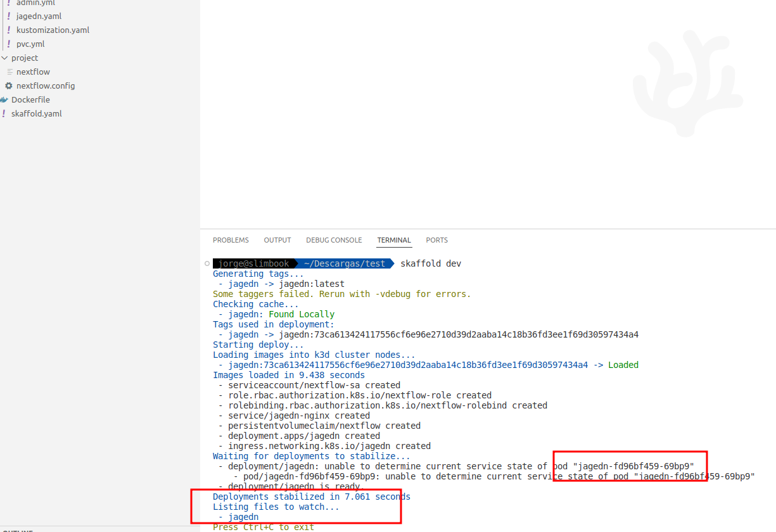Open the OUTPUT panel tab
The height and width of the screenshot is (532, 776).
tap(277, 240)
